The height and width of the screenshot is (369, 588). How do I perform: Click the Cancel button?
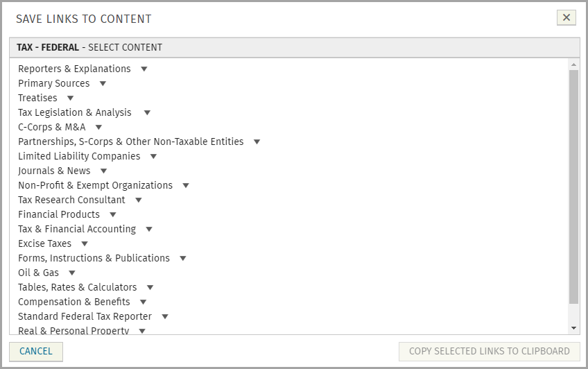pyautogui.click(x=36, y=352)
